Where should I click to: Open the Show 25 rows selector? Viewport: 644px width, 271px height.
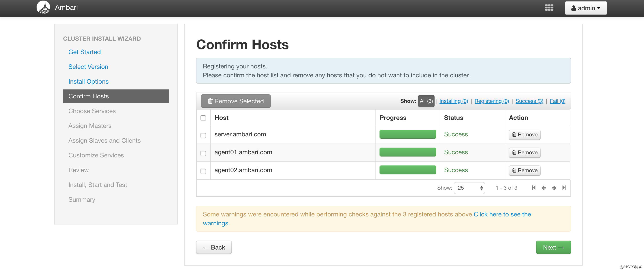pos(469,188)
